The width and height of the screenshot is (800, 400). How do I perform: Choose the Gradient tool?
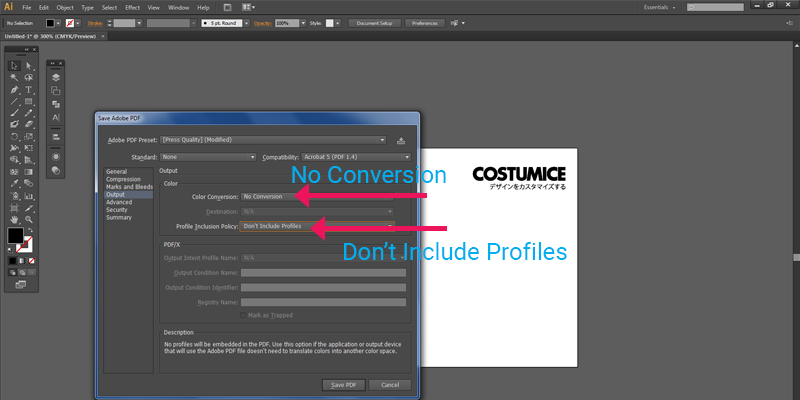point(29,172)
